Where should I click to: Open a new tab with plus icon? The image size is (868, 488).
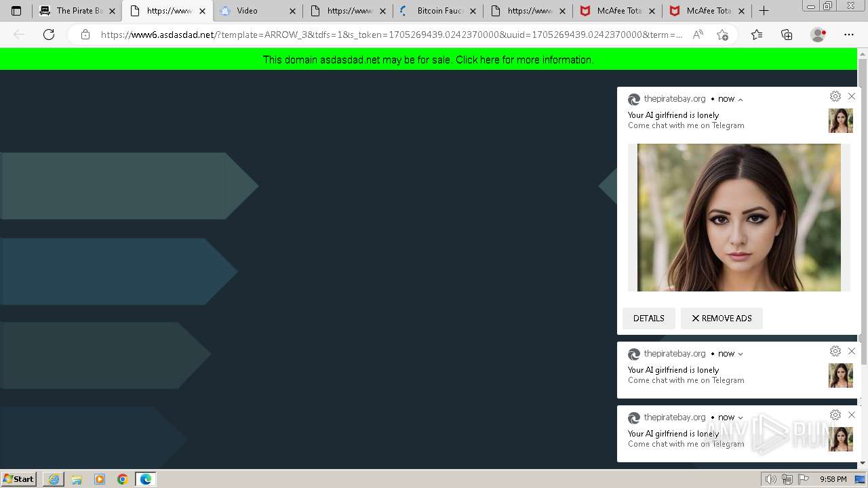(764, 11)
